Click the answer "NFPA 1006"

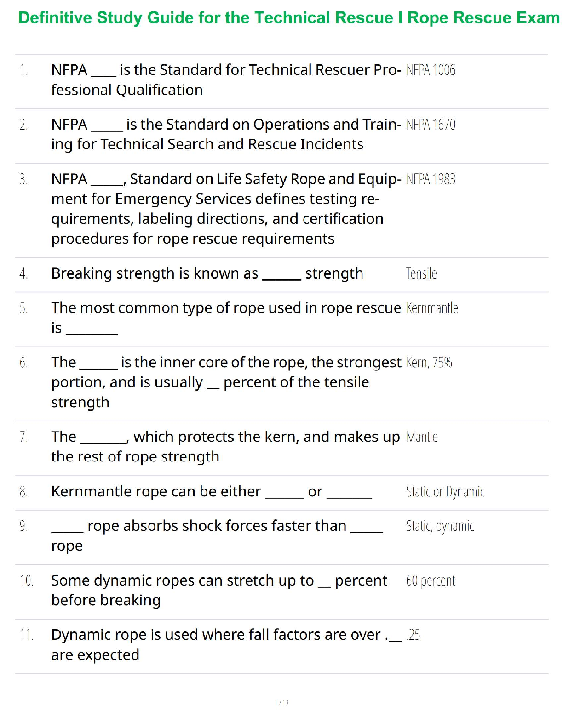click(x=431, y=70)
